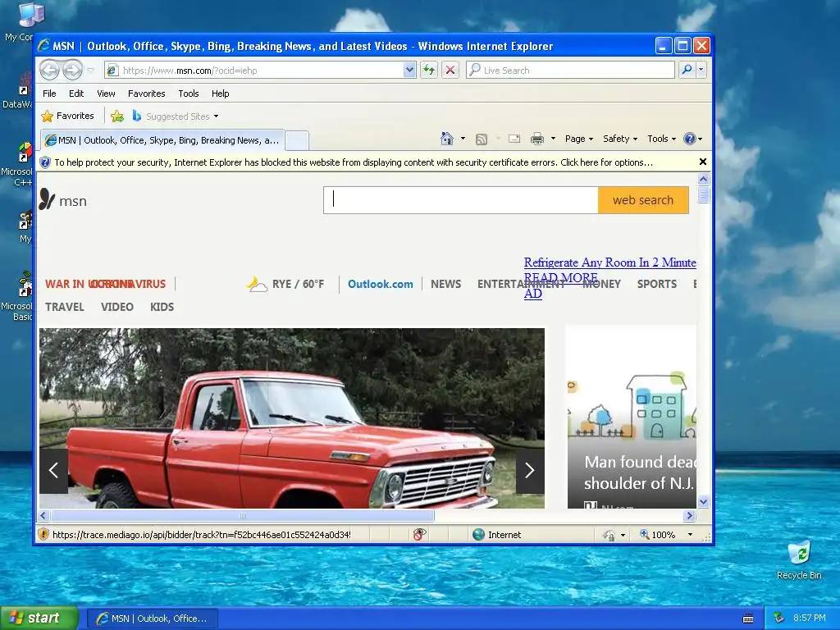Go forward with the Forward arrow button
Viewport: 840px width, 630px height.
coord(72,70)
